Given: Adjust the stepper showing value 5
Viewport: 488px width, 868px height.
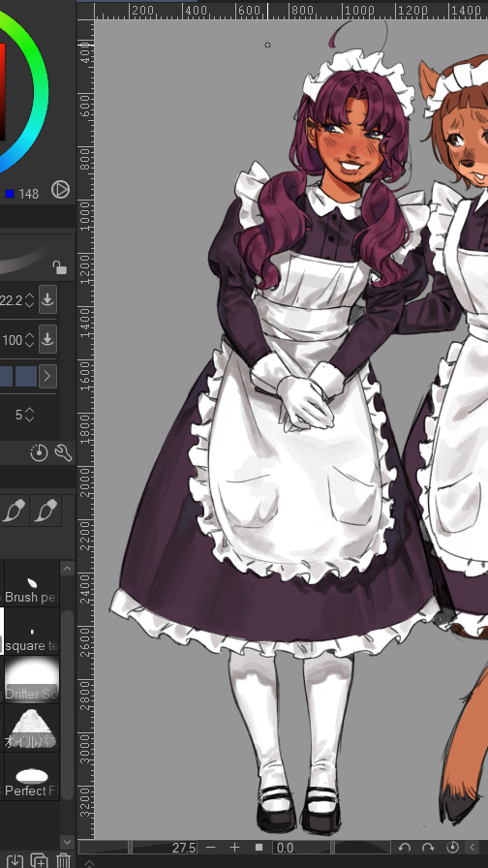Looking at the screenshot, I should 29,415.
